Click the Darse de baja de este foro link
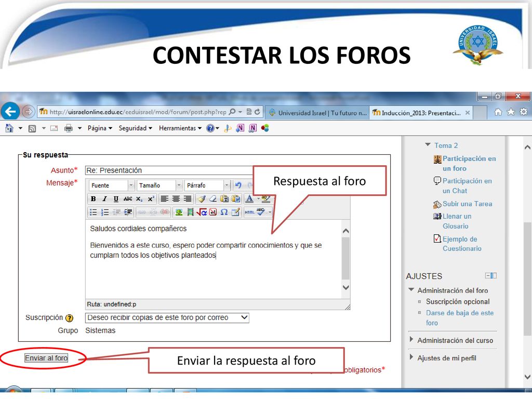 click(460, 318)
